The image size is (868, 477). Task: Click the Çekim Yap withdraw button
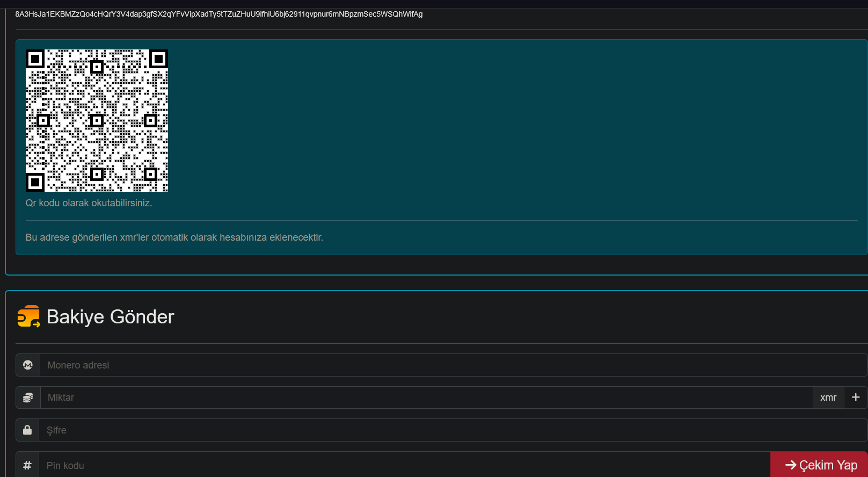819,465
